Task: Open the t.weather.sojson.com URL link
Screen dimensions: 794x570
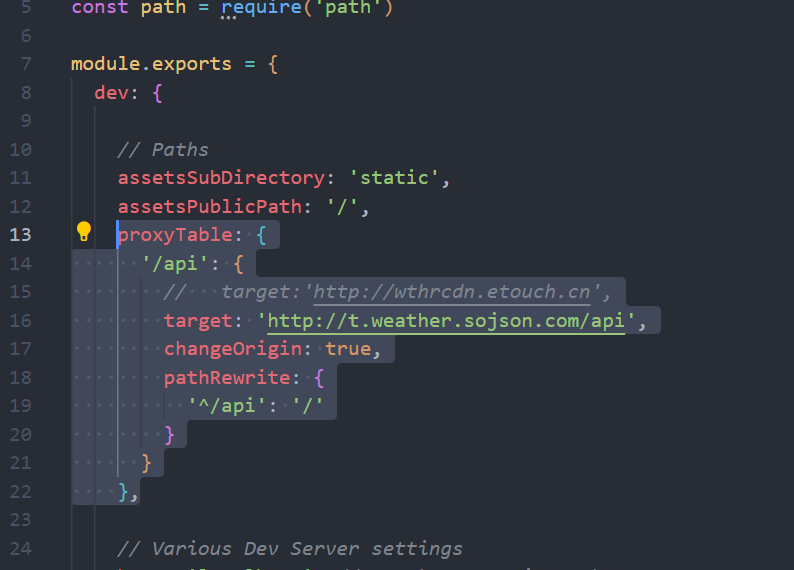Action: coord(446,321)
